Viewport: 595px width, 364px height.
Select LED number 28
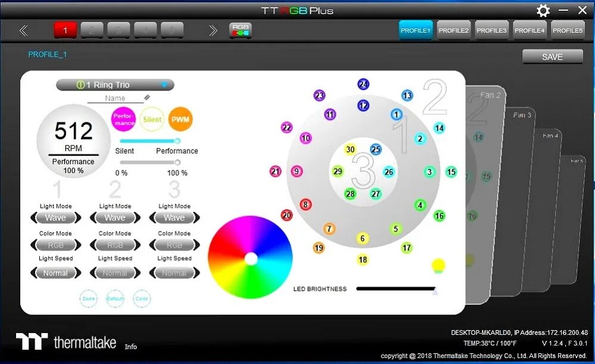[350, 194]
